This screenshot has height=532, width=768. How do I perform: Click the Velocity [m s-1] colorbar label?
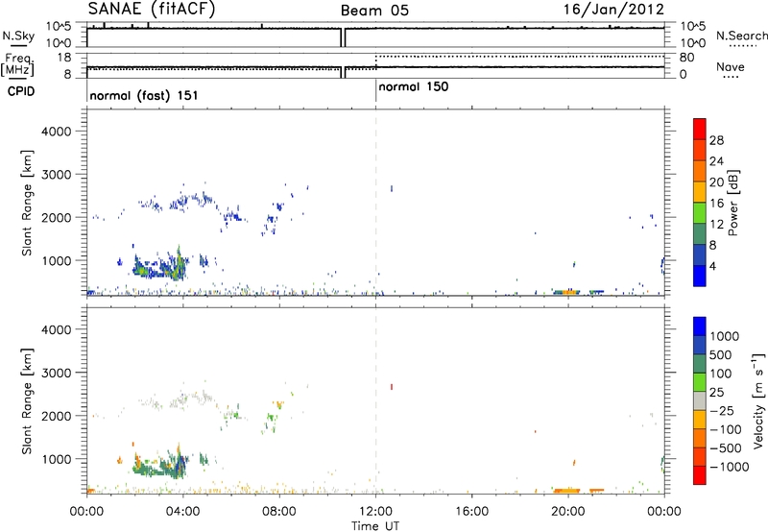[758, 400]
